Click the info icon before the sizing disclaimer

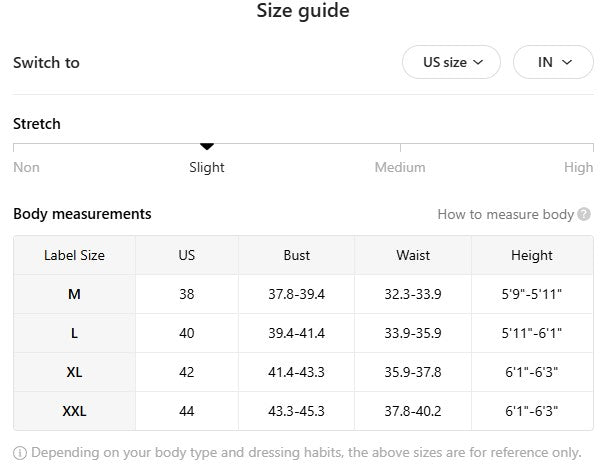[x=20, y=452]
